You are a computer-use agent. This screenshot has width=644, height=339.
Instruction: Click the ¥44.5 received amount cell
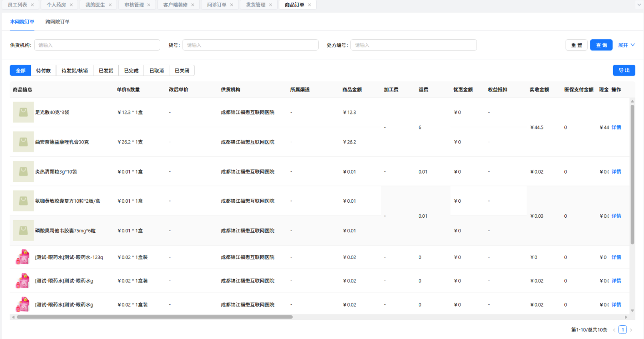coord(537,127)
